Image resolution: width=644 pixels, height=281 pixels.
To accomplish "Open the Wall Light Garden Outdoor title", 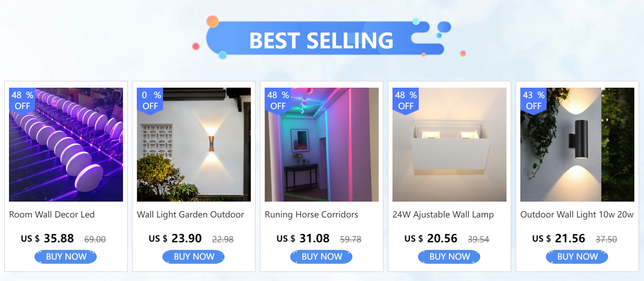I will pyautogui.click(x=190, y=215).
